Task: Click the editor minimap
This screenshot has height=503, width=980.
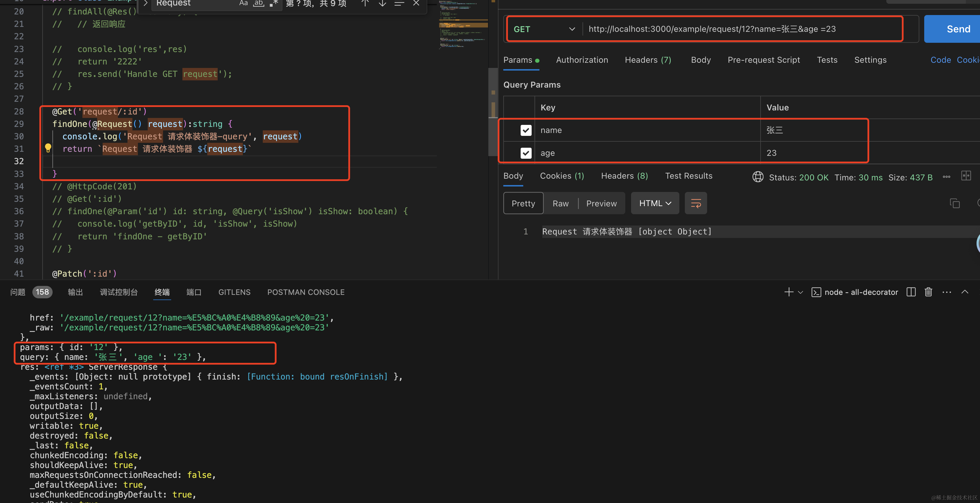Action: click(x=463, y=25)
